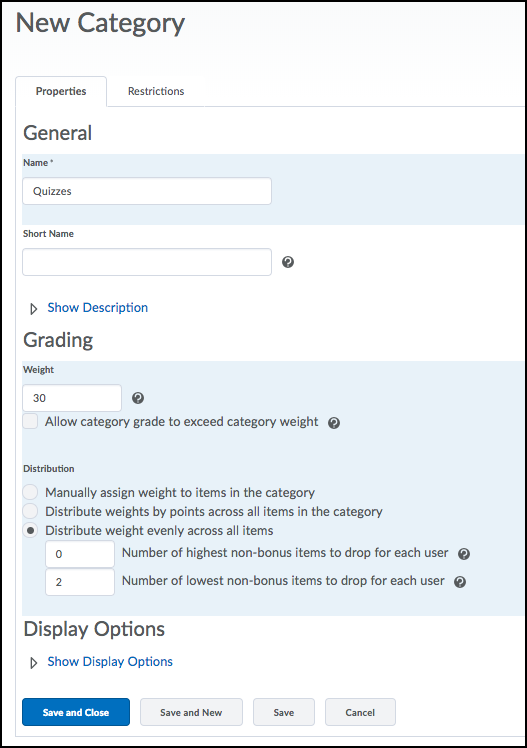Click the Save and New button
The image size is (527, 748).
[x=191, y=712]
